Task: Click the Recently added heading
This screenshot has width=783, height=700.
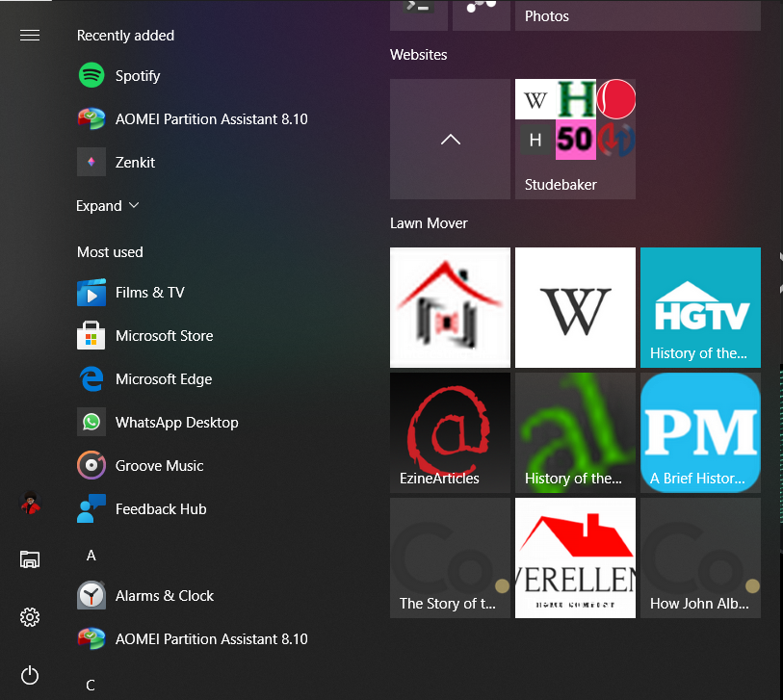Action: [x=125, y=36]
